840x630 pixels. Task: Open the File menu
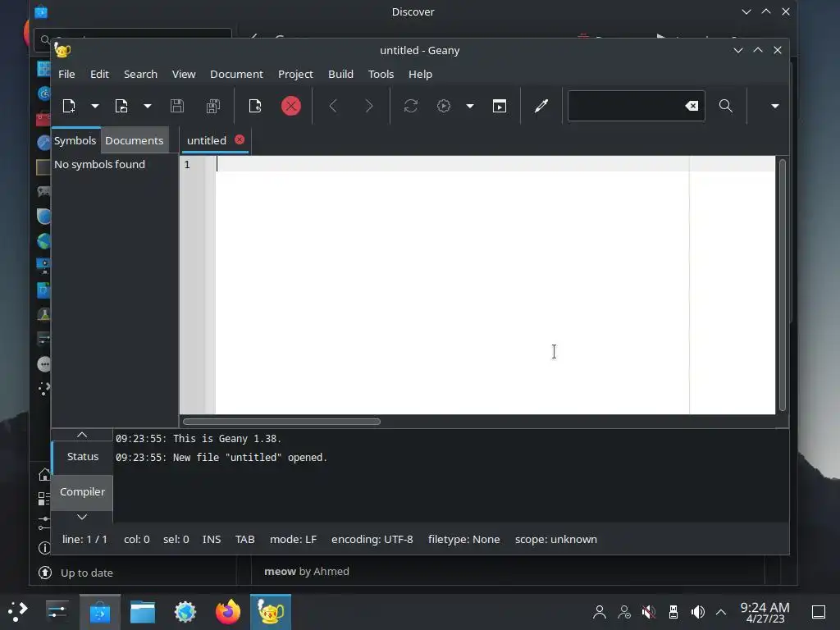pos(66,74)
